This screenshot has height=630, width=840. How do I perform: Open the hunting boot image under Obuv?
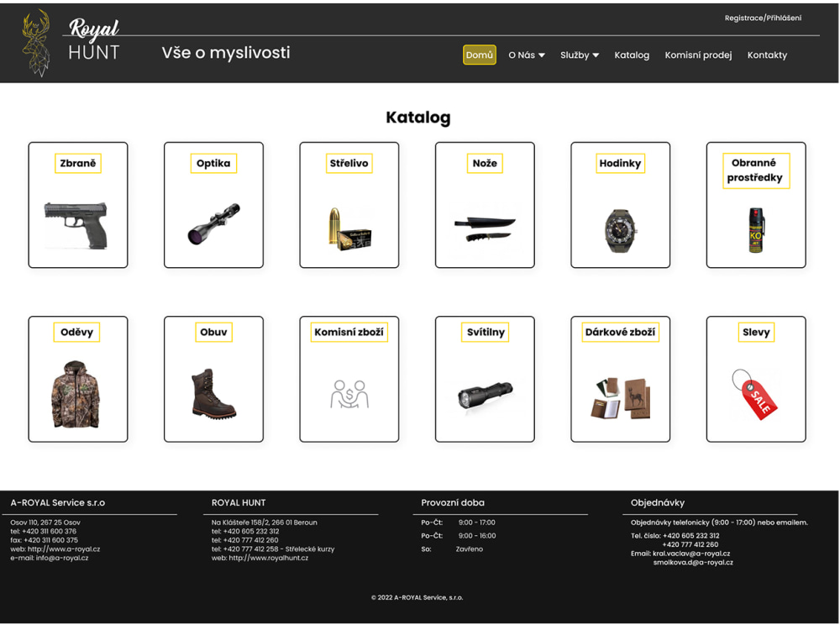213,394
